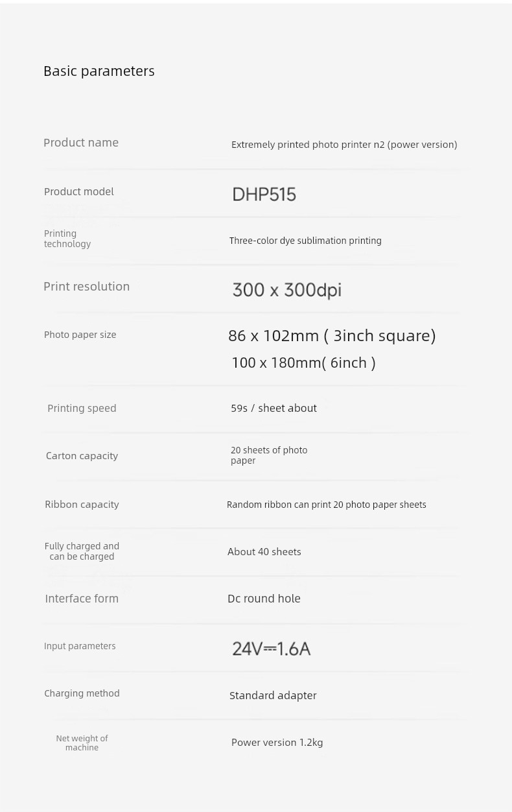Select the Print resolution label
This screenshot has width=512, height=812.
click(x=87, y=287)
